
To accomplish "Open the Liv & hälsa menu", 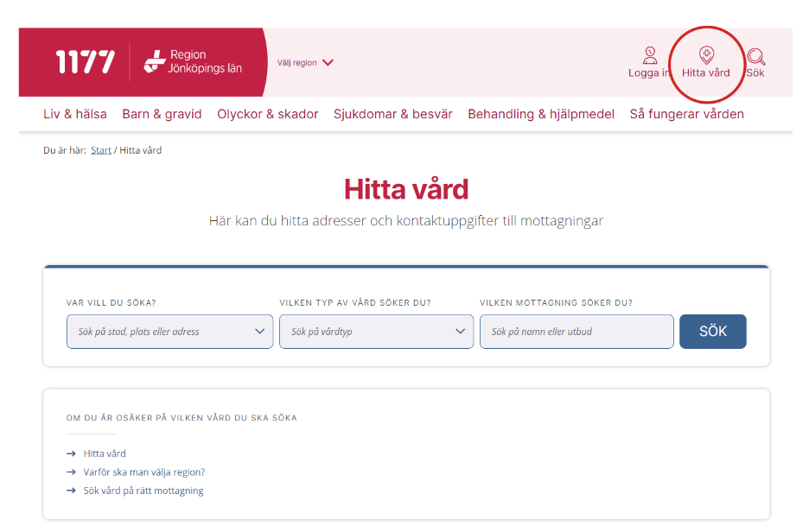I will click(x=75, y=114).
